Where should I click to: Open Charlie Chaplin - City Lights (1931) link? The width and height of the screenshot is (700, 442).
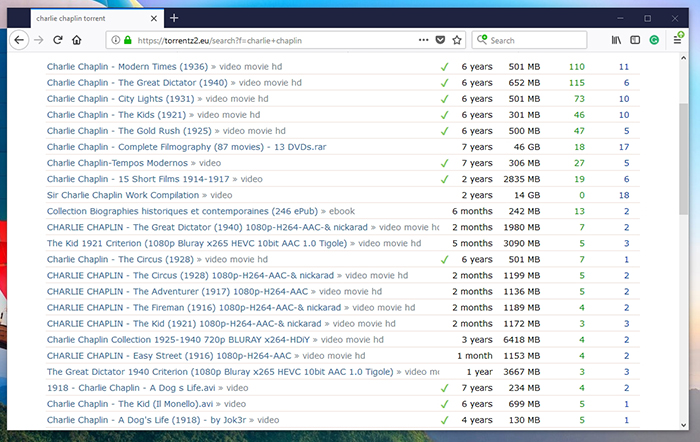pyautogui.click(x=121, y=99)
